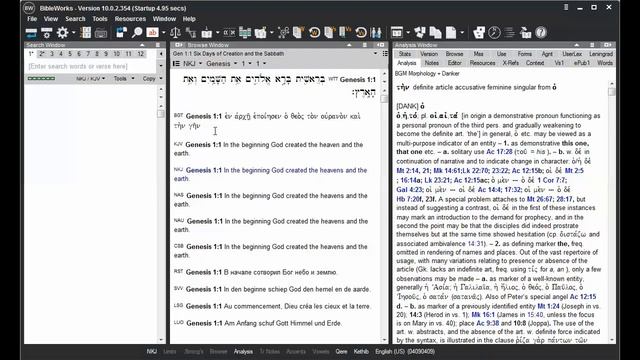Click the green search progress bar

tap(41, 78)
